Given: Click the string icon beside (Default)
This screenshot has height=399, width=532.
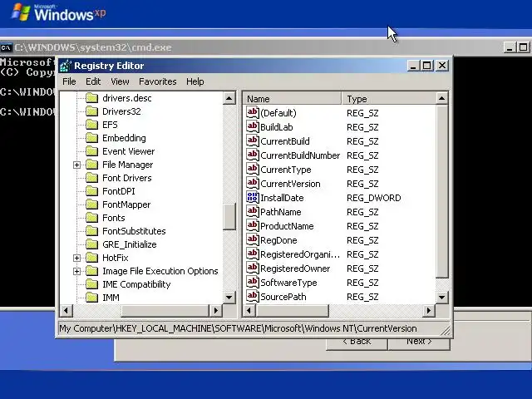Looking at the screenshot, I should 253,113.
